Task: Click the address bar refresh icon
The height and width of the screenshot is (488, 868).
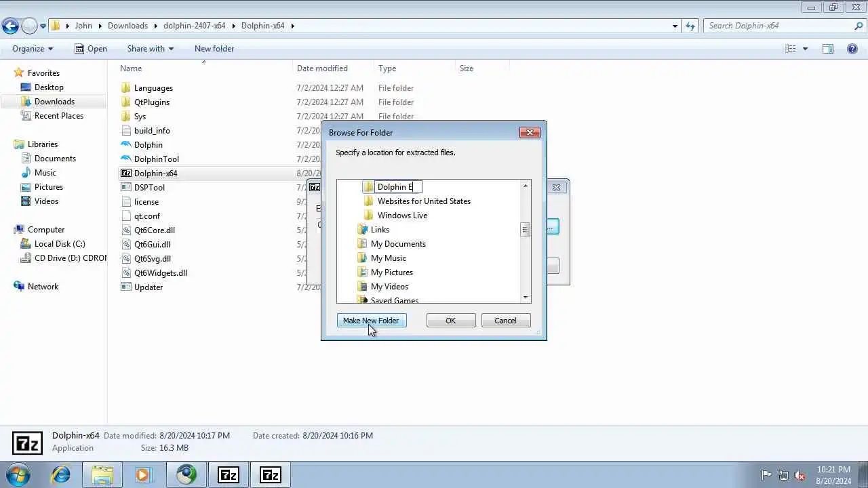Action: click(x=690, y=26)
